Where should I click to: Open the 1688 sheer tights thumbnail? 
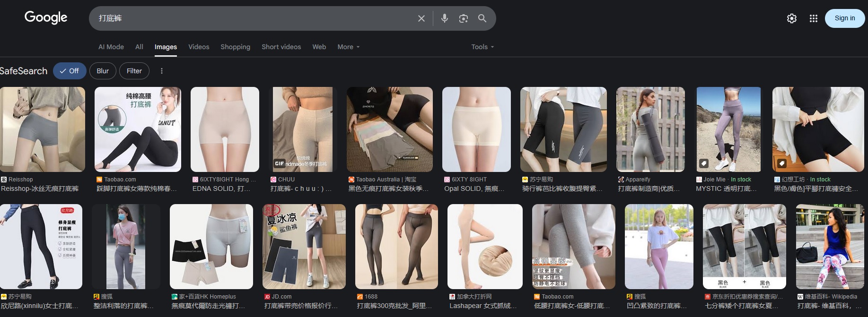tap(396, 246)
